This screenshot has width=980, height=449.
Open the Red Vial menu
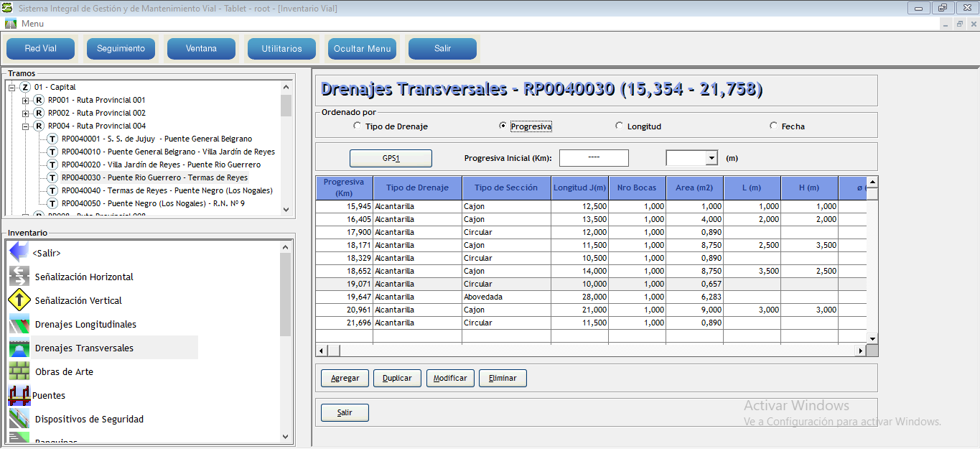pyautogui.click(x=40, y=49)
